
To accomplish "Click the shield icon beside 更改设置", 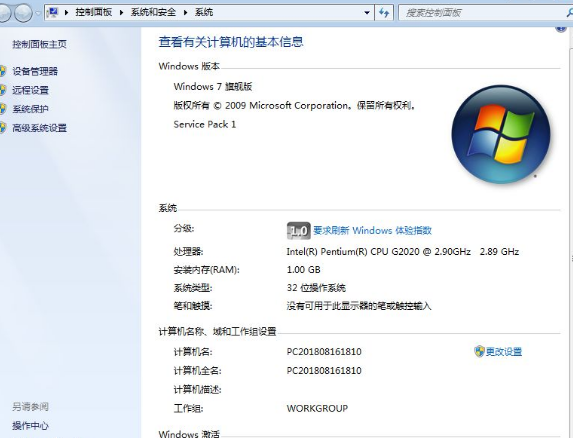I will [479, 351].
